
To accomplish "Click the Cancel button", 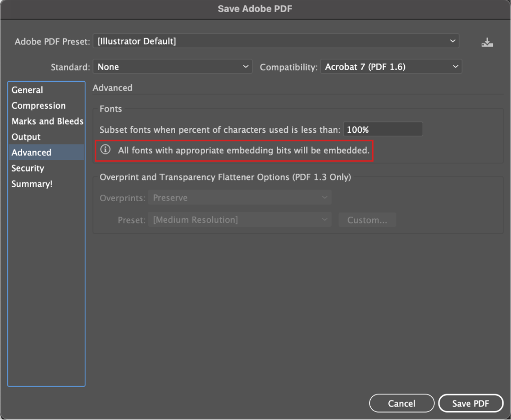I will [x=401, y=403].
